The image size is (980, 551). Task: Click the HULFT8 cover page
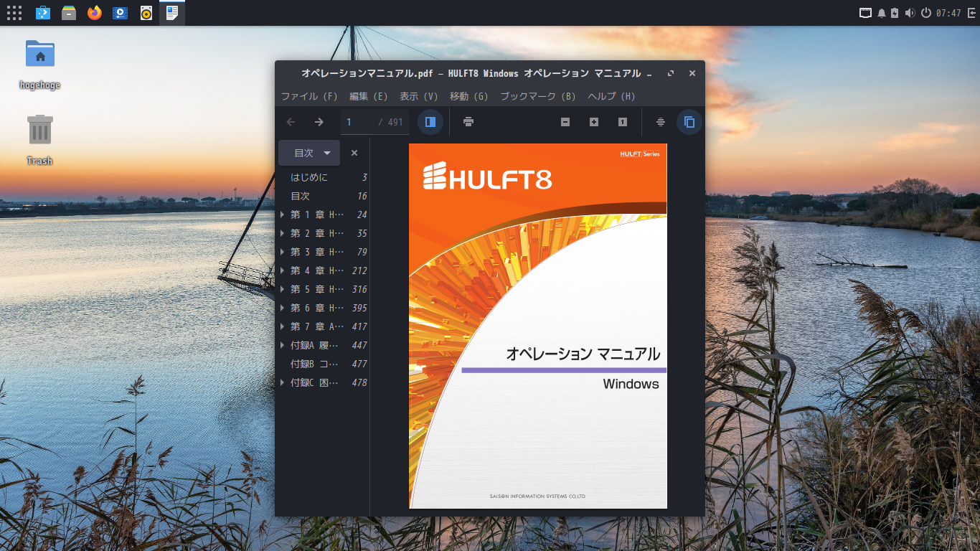[538, 326]
